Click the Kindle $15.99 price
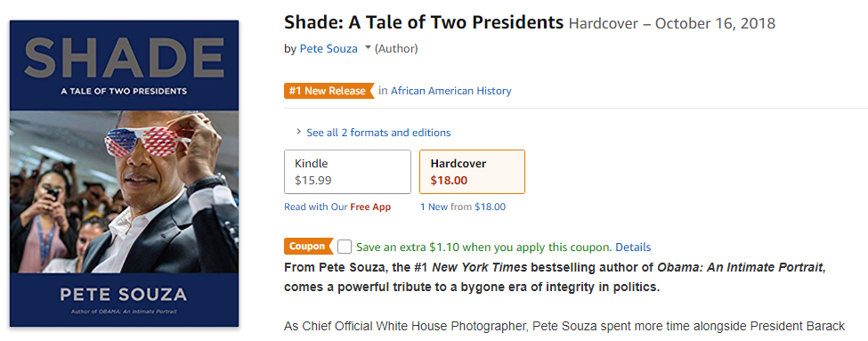The width and height of the screenshot is (868, 341). pyautogui.click(x=313, y=180)
